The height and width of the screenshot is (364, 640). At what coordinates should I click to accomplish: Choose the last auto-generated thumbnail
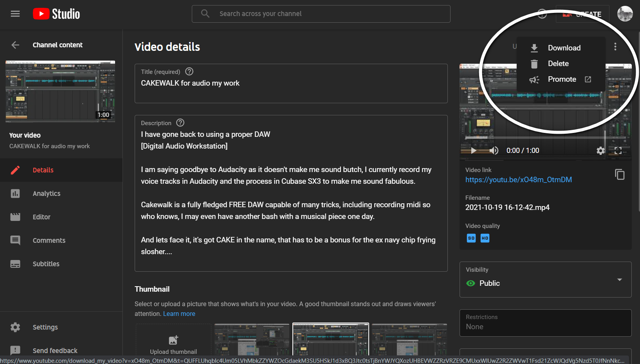pyautogui.click(x=409, y=340)
